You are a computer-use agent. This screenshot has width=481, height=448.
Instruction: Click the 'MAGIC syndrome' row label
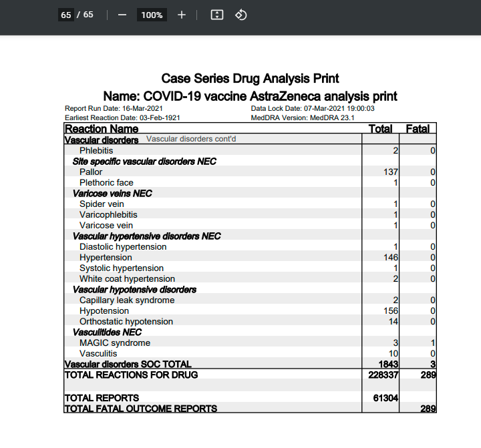115,343
